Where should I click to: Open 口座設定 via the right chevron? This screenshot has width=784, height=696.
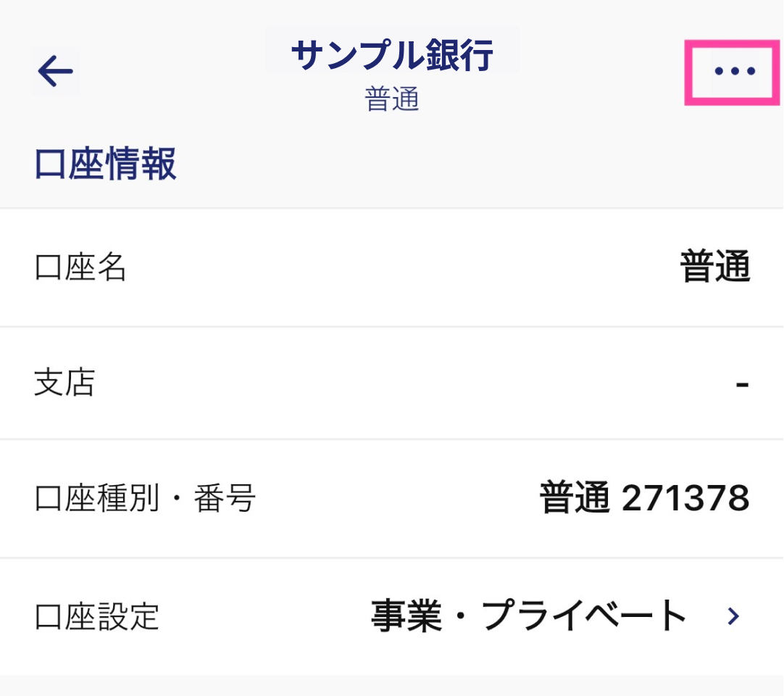[733, 616]
